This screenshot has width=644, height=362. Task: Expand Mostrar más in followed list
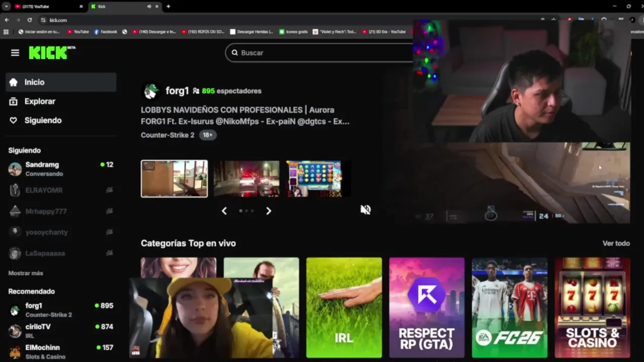pyautogui.click(x=26, y=274)
